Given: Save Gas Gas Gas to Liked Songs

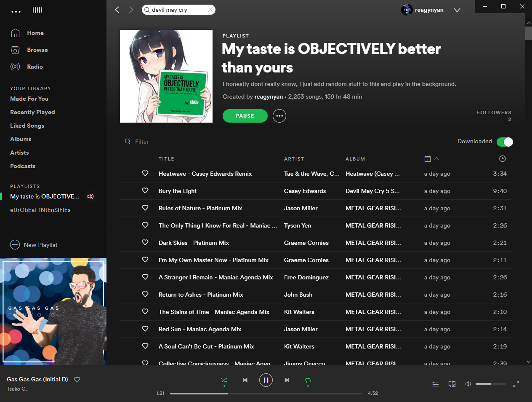Looking at the screenshot, I should 77,379.
